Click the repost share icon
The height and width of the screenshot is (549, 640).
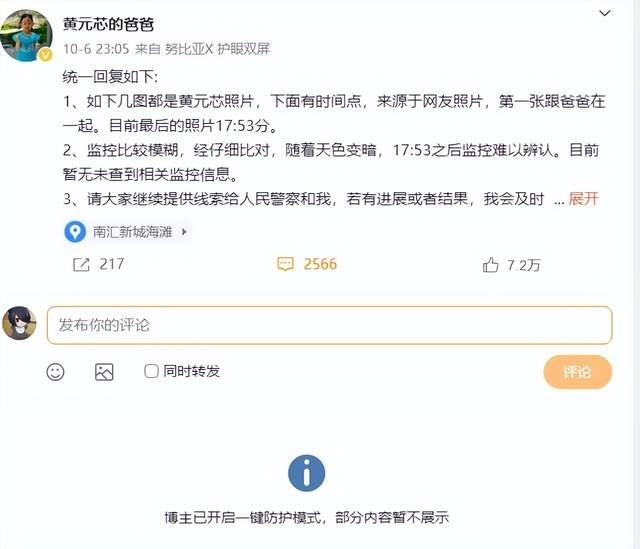coord(81,264)
